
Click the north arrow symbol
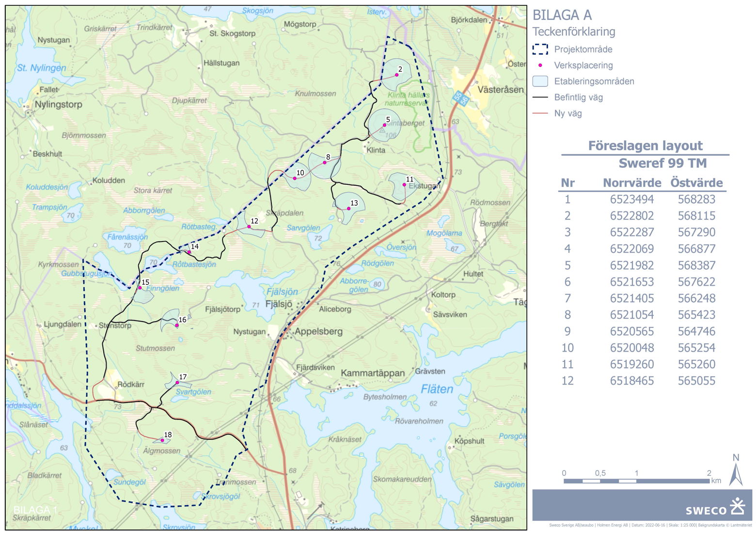[x=736, y=471]
